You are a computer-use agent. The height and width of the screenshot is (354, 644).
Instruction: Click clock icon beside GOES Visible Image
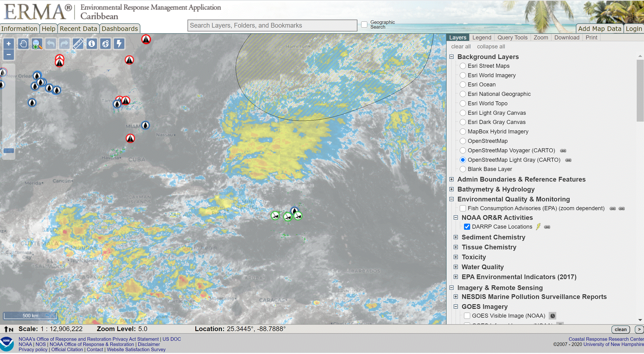click(552, 316)
